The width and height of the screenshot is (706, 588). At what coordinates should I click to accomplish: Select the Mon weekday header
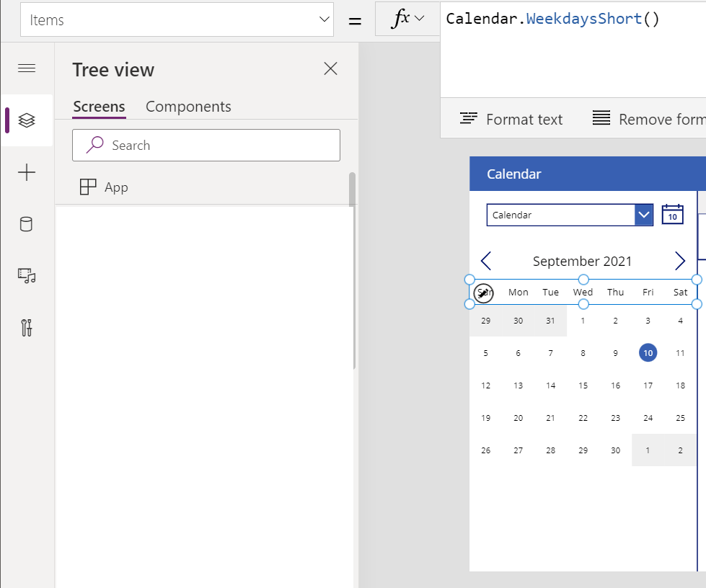[519, 293]
